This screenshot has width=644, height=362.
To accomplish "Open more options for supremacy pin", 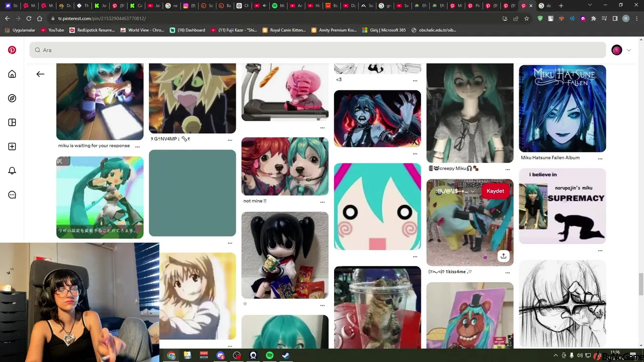I will click(x=600, y=250).
